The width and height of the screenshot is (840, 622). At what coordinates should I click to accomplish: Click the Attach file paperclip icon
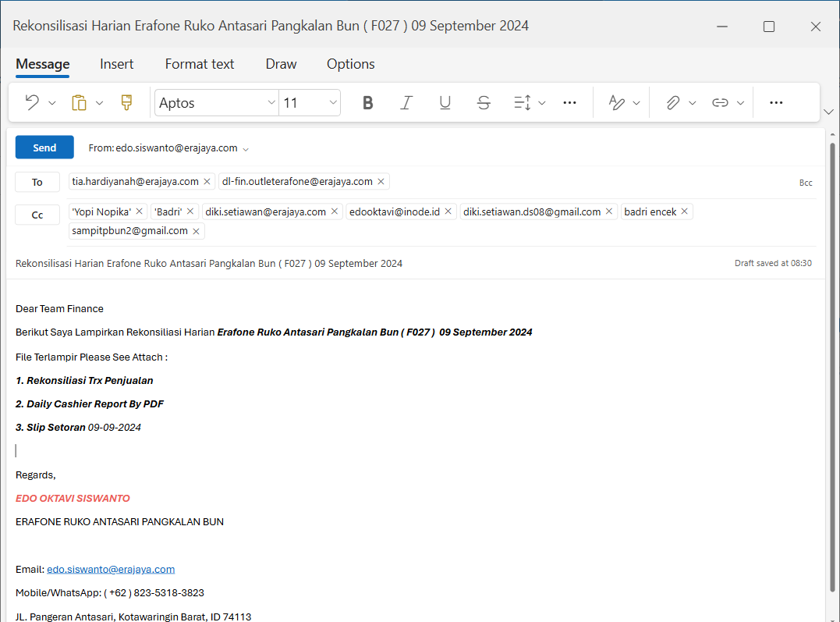(x=672, y=102)
